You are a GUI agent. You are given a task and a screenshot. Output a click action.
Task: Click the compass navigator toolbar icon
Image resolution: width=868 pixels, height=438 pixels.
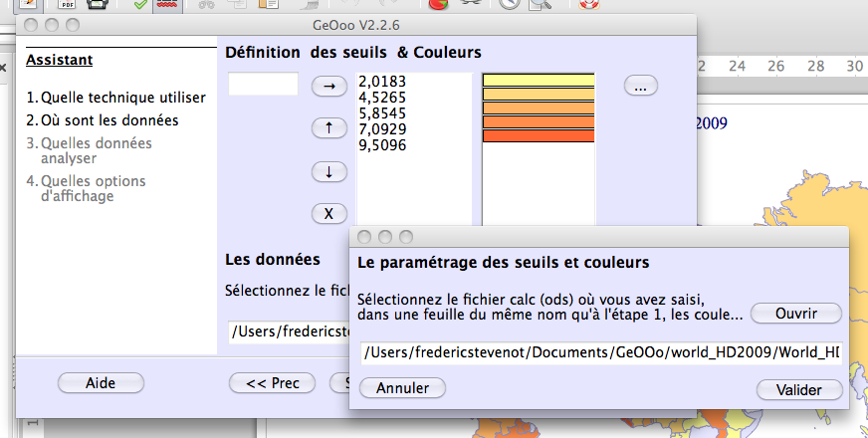[510, 4]
